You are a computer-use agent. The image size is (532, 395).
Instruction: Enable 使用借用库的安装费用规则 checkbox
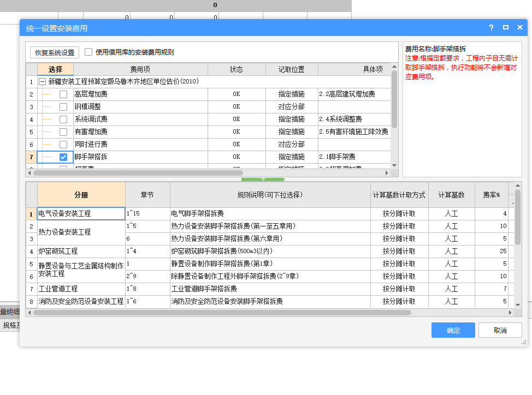(88, 52)
